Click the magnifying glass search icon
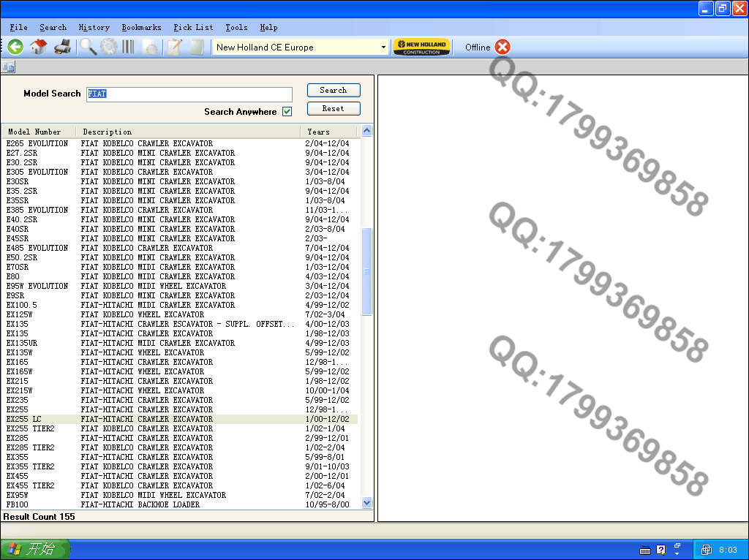 [x=89, y=47]
